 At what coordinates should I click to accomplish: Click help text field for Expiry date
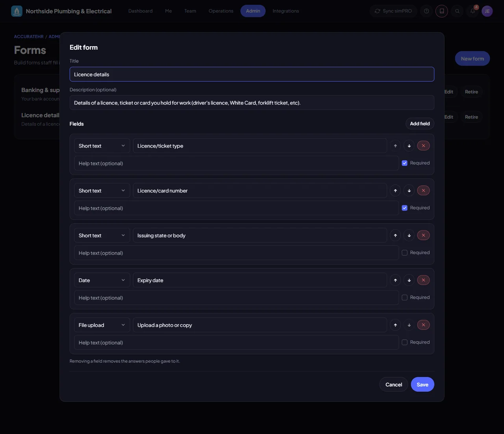click(x=236, y=298)
